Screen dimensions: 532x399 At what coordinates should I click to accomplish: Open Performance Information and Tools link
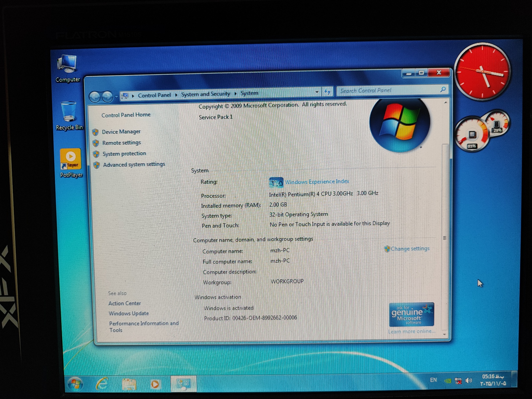(144, 327)
